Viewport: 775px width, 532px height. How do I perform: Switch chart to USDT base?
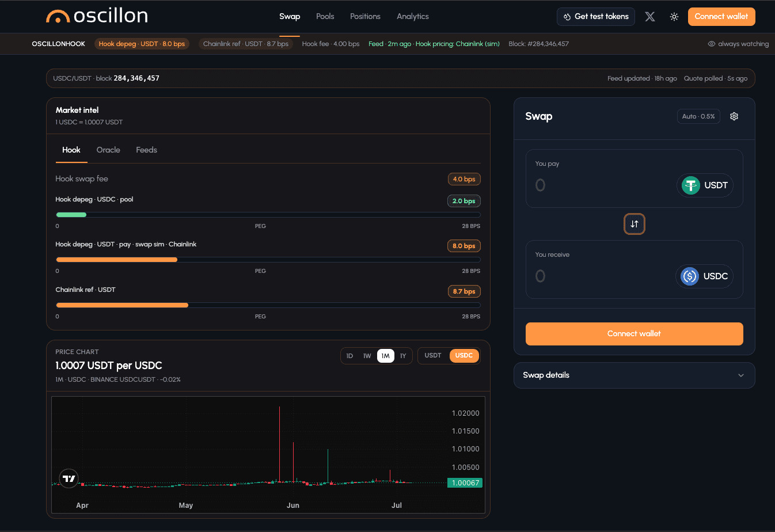(x=433, y=355)
